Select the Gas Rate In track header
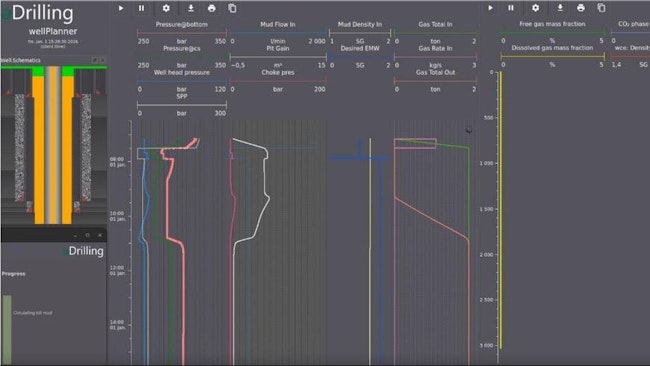Screen dimensions: 650x366 (435, 48)
